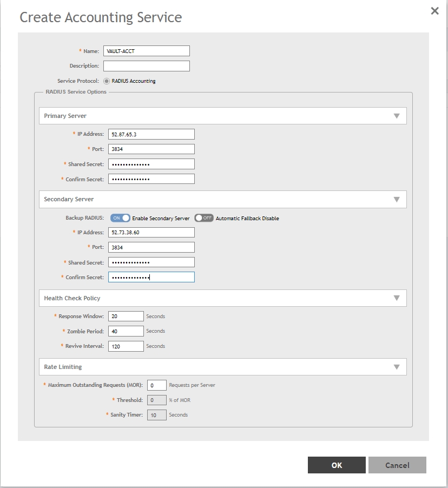448x488 pixels.
Task: Collapse the Primary Server section arrow
Action: click(396, 116)
